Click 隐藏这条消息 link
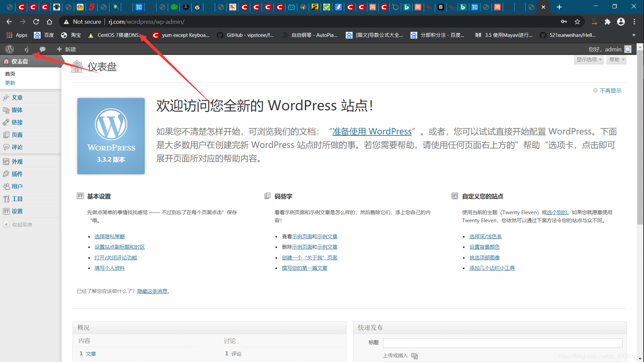Screen dimensions: 644x362 pyautogui.click(x=152, y=291)
